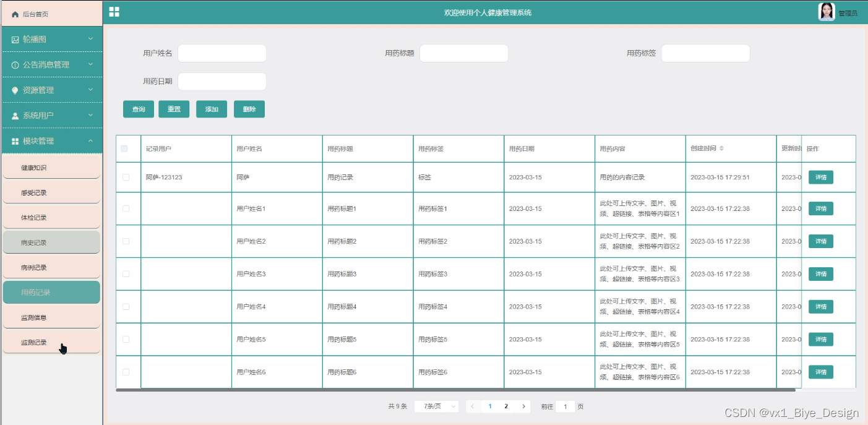Go to next page arrow

[x=523, y=406]
